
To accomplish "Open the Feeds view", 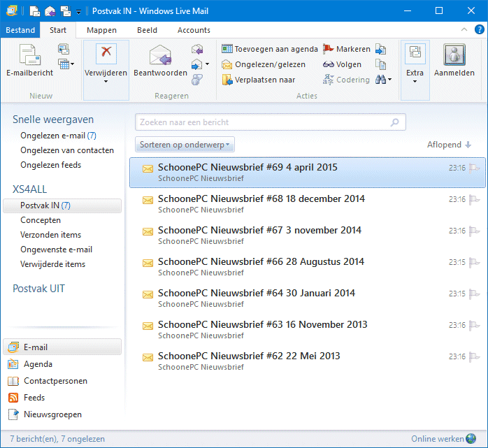I will tap(26, 398).
